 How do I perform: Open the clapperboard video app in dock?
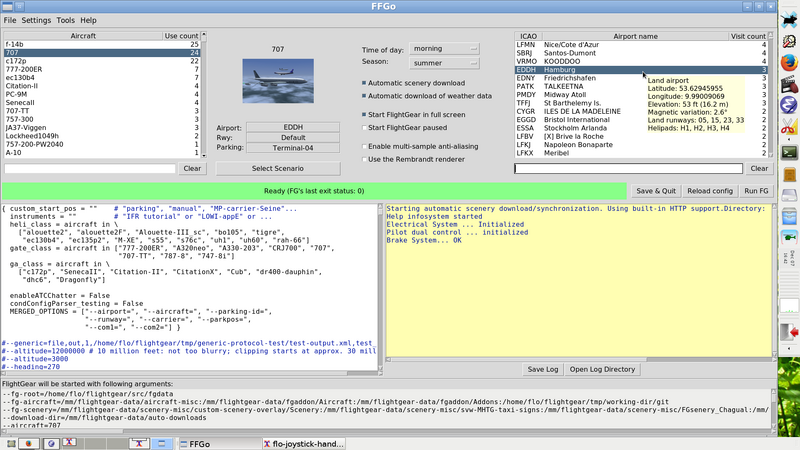pyautogui.click(x=789, y=84)
